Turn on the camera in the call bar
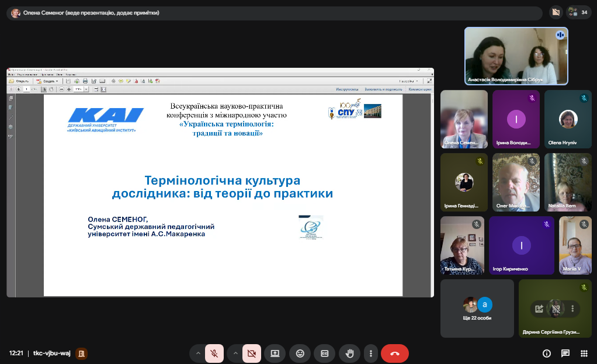The height and width of the screenshot is (364, 597). pos(252,353)
